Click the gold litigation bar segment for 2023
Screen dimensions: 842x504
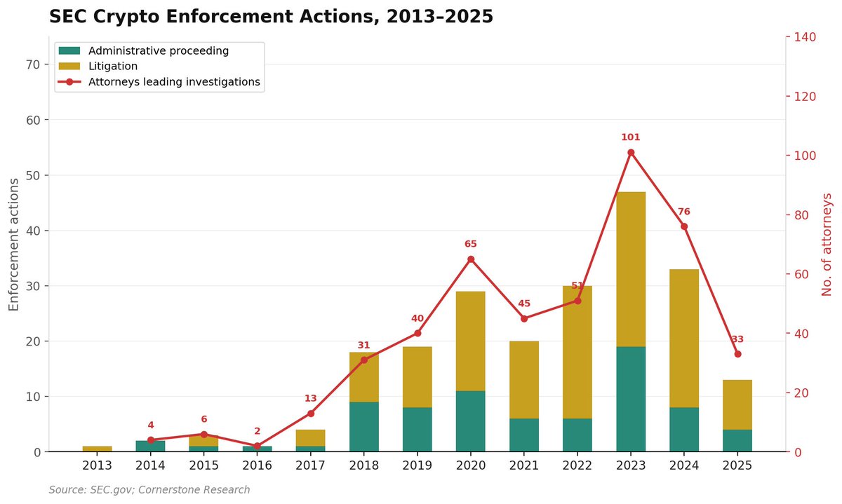click(631, 269)
